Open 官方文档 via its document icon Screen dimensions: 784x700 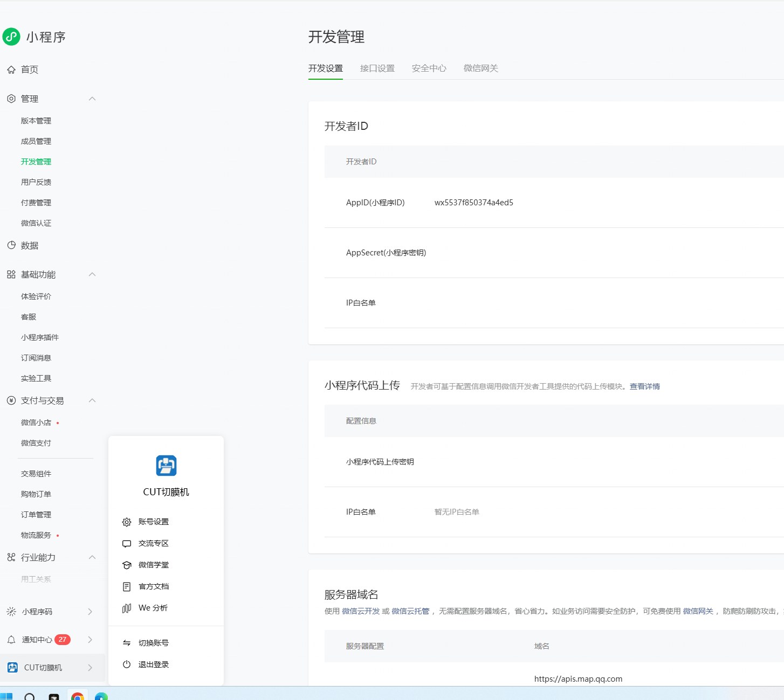coord(127,586)
